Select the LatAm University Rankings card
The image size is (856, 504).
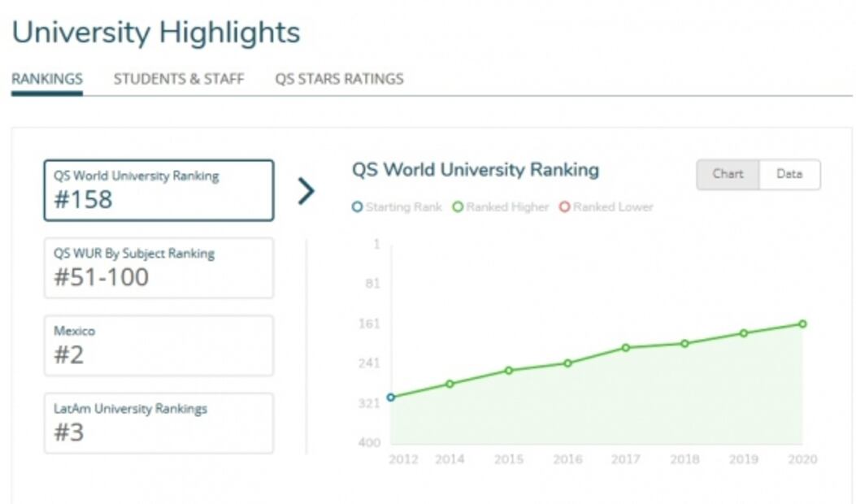pyautogui.click(x=159, y=423)
